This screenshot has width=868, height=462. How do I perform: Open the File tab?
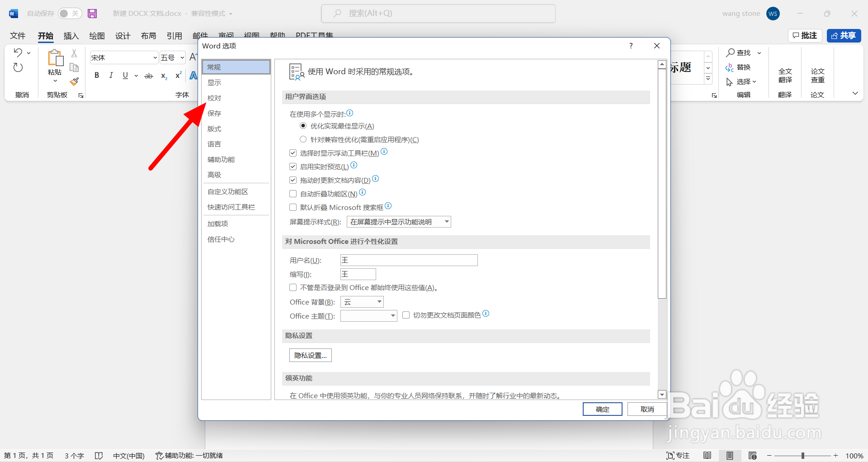pyautogui.click(x=18, y=36)
